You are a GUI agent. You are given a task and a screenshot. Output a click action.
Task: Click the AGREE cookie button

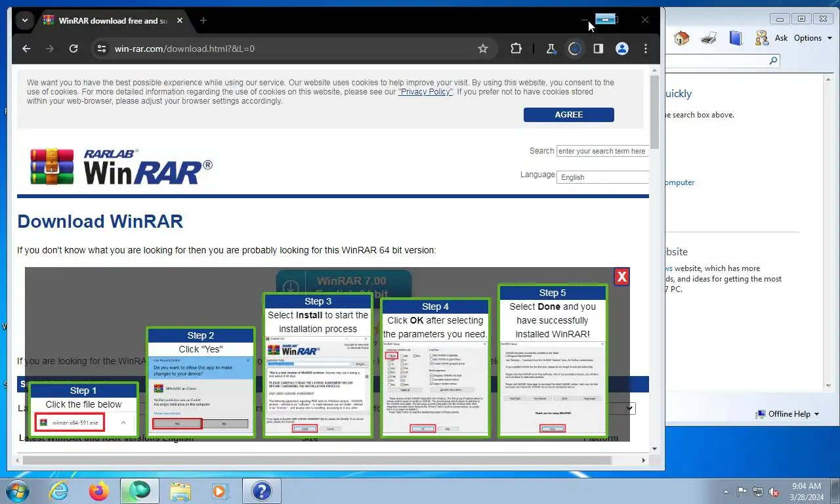(x=569, y=114)
